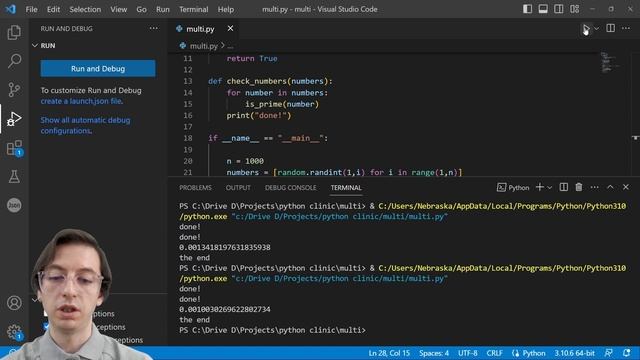Click multi.py in the breadcrumb
Viewport: 640px width, 360px height.
coord(204,46)
